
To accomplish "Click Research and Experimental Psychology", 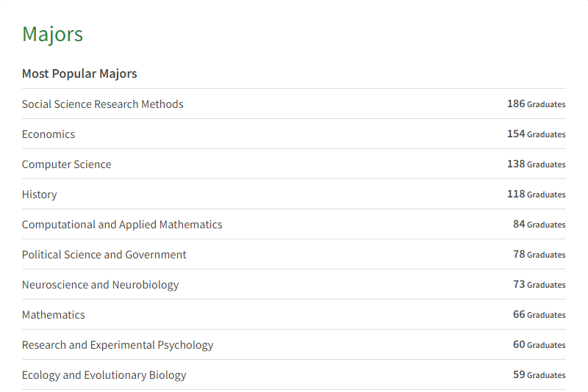I will tap(118, 345).
